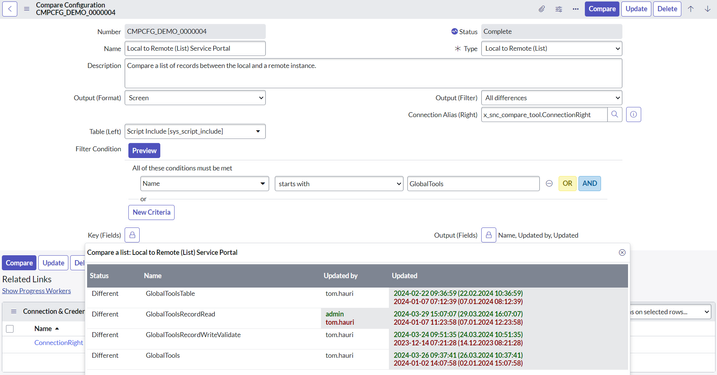
Task: Go back using the header back arrow
Action: (10, 9)
